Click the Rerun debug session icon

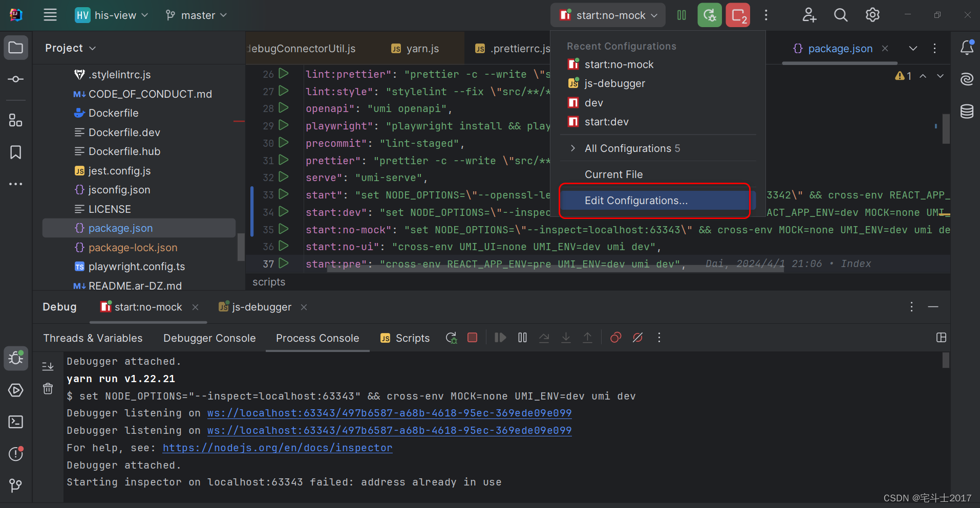pos(451,338)
